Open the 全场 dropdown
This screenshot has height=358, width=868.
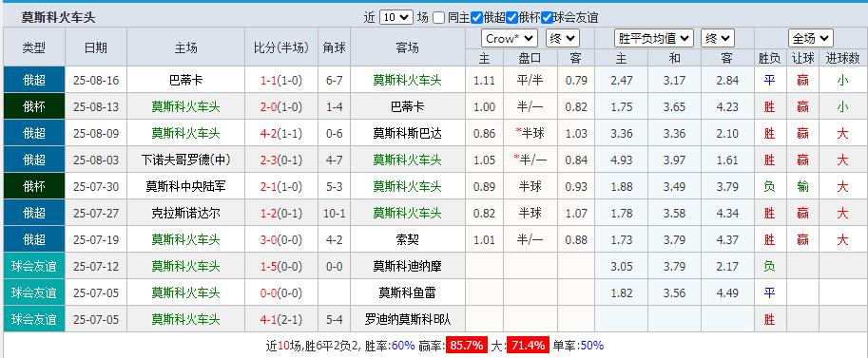pos(811,39)
